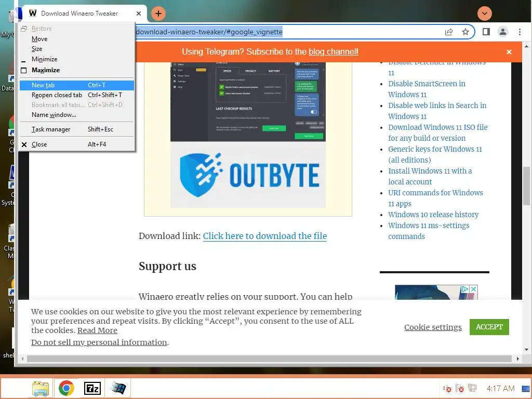Add a new tab with the plus button
532x399 pixels.
158,14
